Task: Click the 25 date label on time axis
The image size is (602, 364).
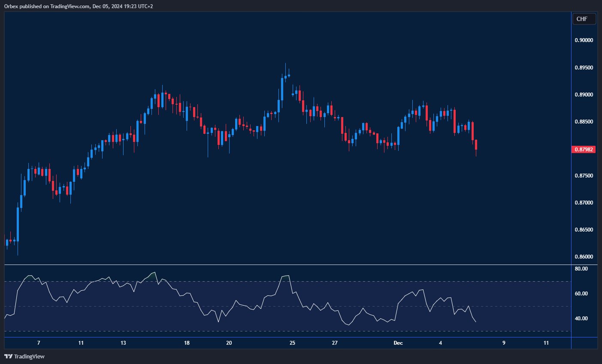Action: pos(292,343)
